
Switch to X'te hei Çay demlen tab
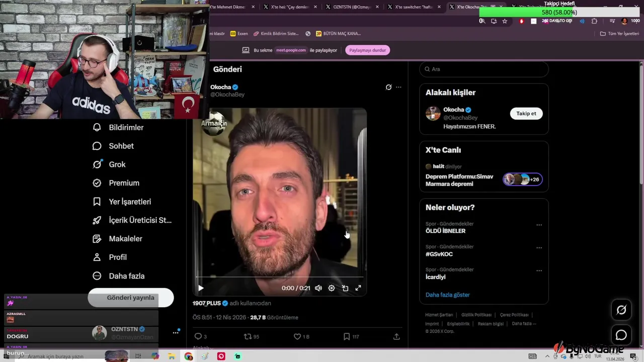(x=289, y=7)
